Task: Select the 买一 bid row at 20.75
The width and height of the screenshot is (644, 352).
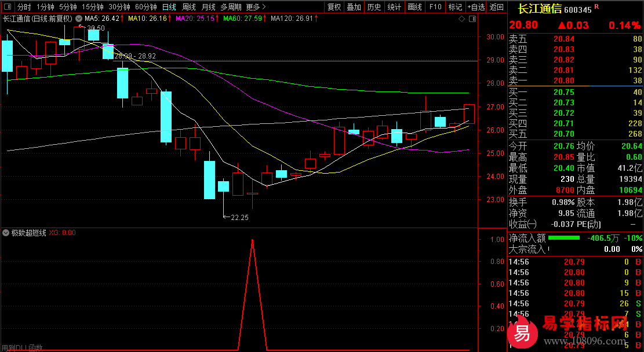Action: tap(576, 92)
